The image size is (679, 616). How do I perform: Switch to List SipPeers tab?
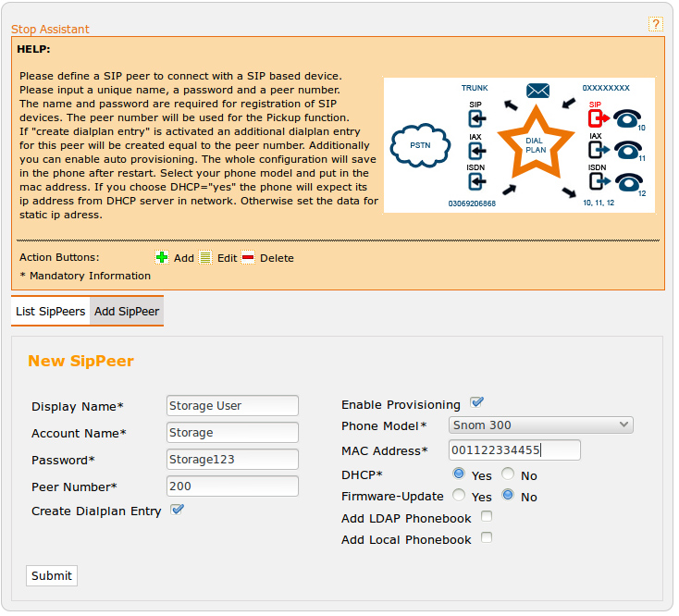coord(50,312)
